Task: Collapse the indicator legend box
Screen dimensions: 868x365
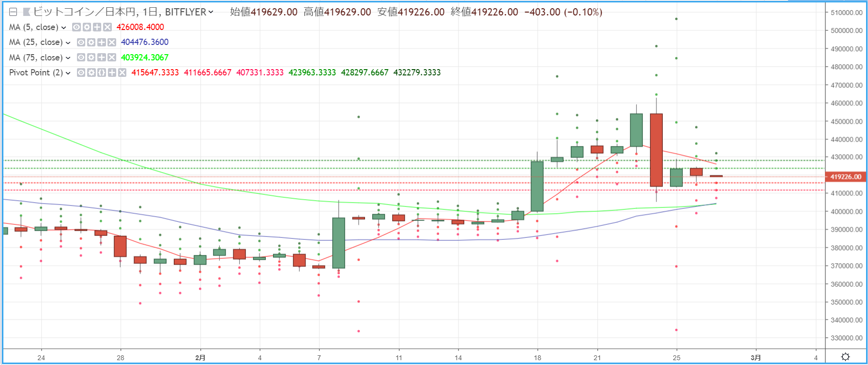Action: click(x=13, y=12)
